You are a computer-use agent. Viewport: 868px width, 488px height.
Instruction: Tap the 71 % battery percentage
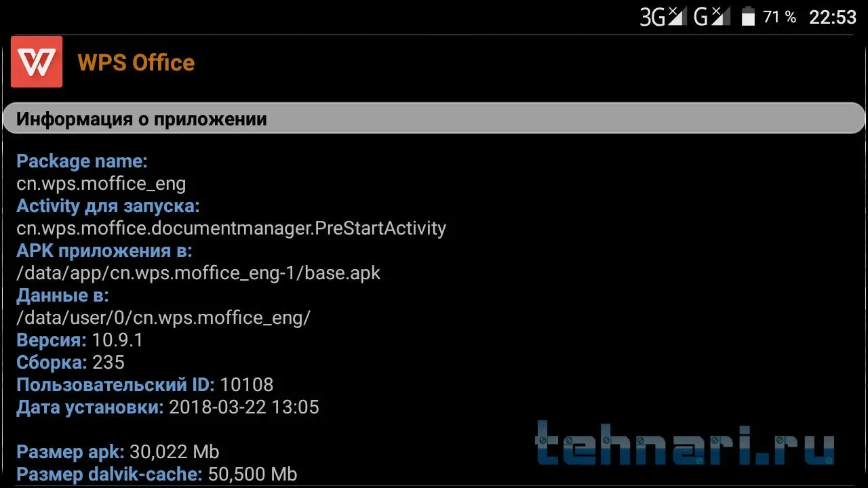click(x=779, y=17)
